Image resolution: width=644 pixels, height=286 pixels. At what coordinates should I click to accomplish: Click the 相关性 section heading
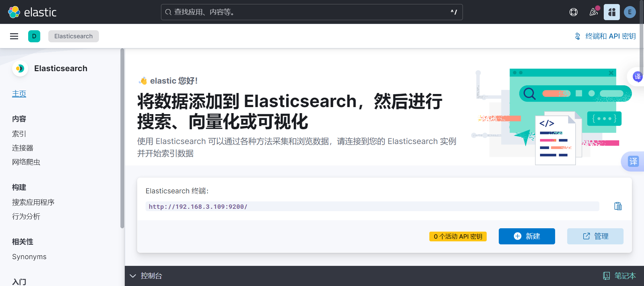pos(23,242)
